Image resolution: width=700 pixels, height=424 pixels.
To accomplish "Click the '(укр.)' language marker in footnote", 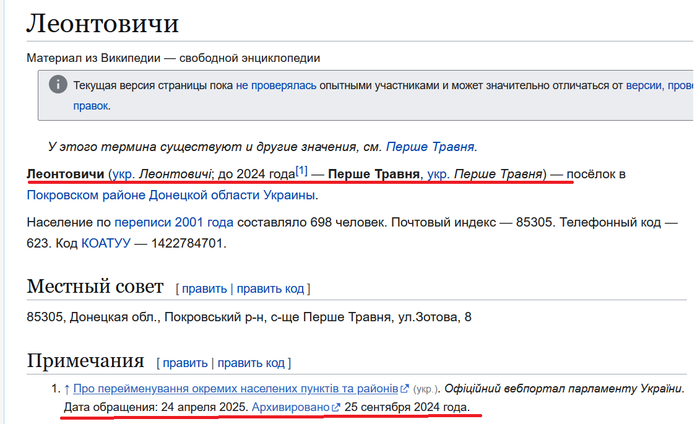I will tap(425, 389).
